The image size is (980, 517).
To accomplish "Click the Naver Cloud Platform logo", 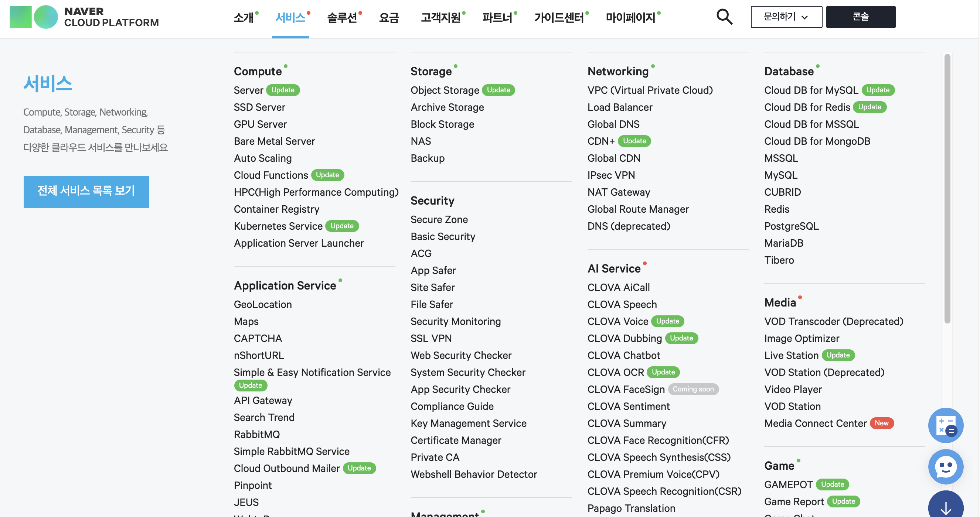I will (x=84, y=17).
